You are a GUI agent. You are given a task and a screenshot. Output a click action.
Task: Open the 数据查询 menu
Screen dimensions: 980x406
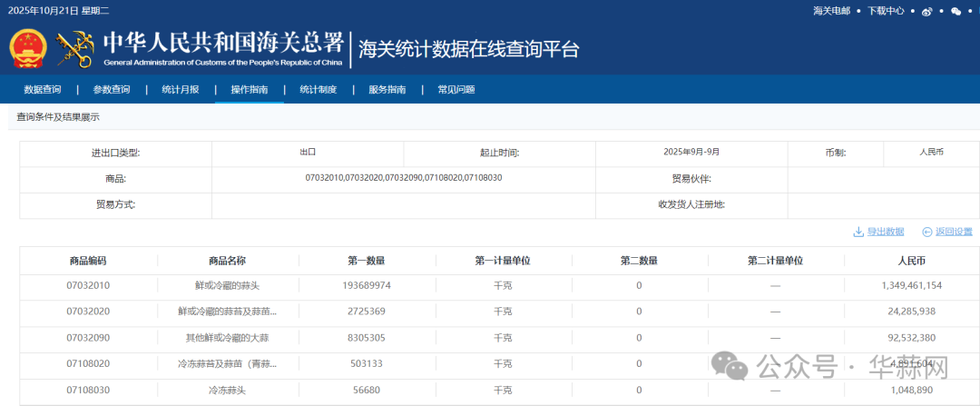click(x=43, y=90)
